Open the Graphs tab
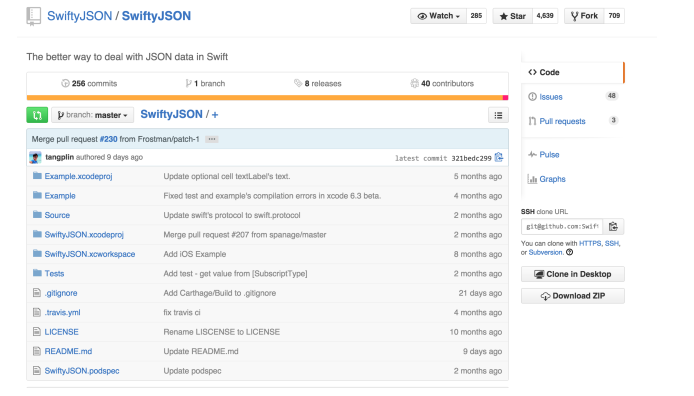The width and height of the screenshot is (694, 396). (x=573, y=179)
